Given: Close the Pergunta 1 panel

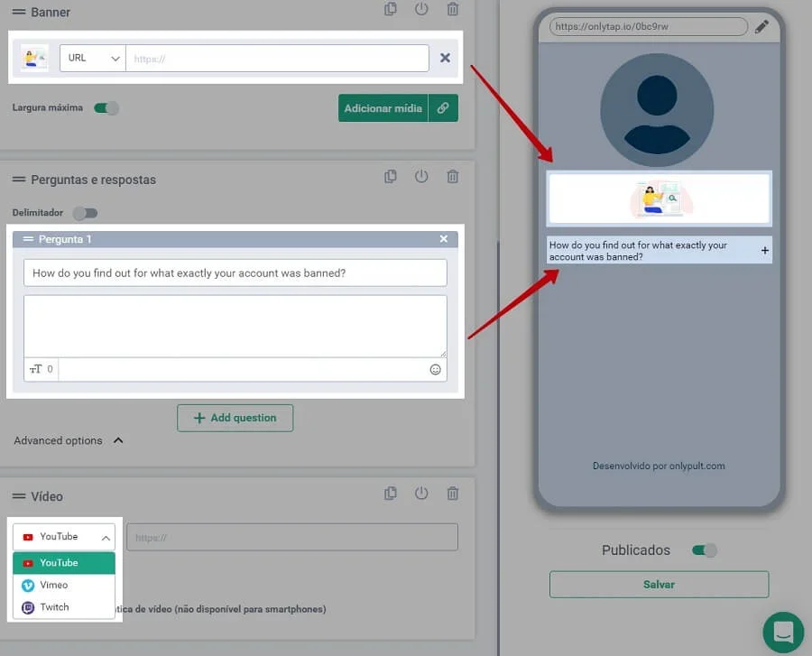Looking at the screenshot, I should coord(443,239).
